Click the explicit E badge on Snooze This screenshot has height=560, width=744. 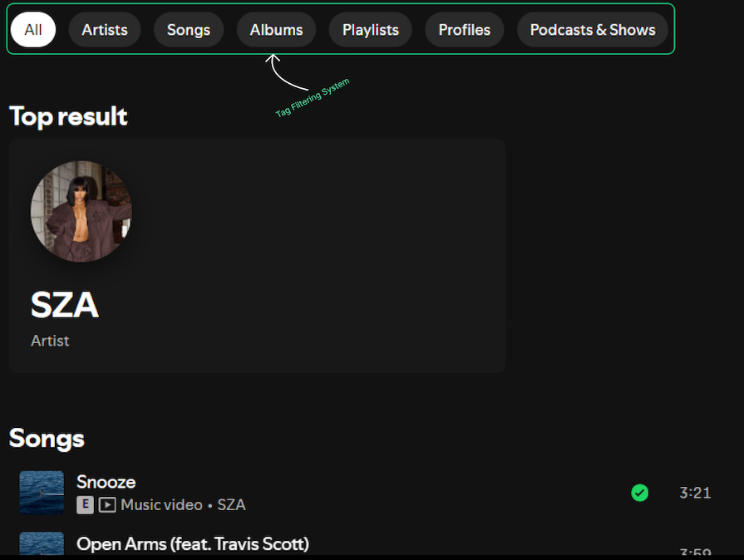click(x=85, y=504)
